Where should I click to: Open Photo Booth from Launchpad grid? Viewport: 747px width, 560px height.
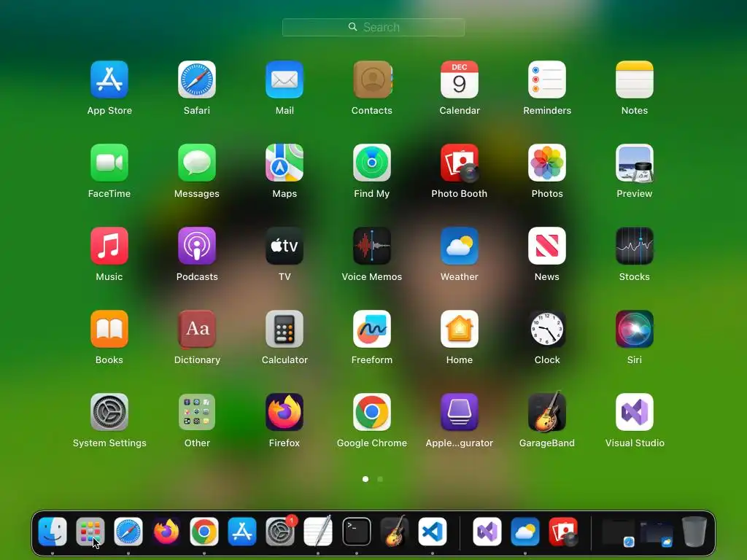click(460, 163)
